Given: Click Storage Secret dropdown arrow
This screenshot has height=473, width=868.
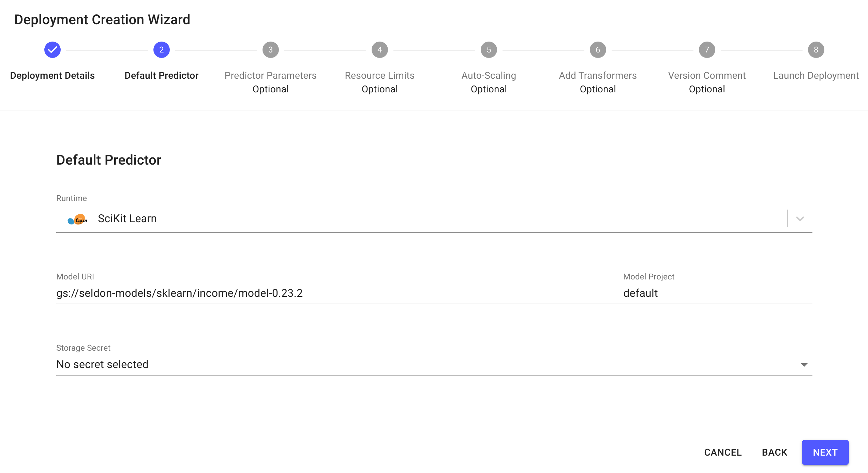Looking at the screenshot, I should point(804,364).
